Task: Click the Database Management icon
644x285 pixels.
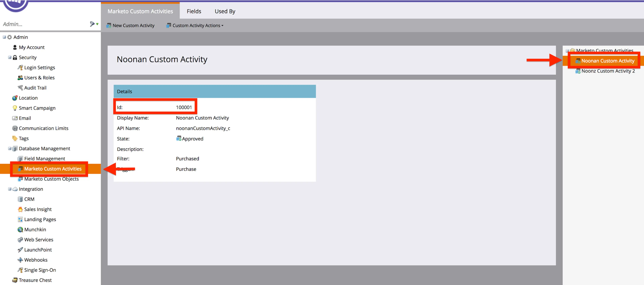Action: [x=15, y=149]
